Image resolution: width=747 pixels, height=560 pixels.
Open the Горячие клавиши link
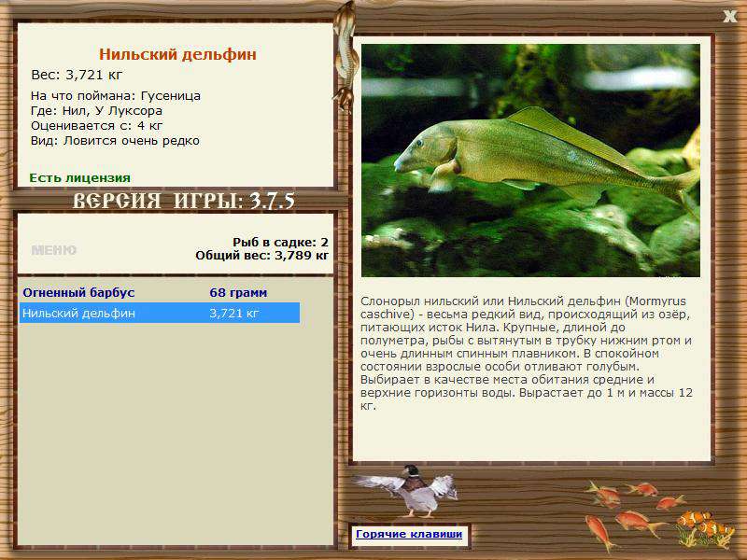pyautogui.click(x=409, y=534)
